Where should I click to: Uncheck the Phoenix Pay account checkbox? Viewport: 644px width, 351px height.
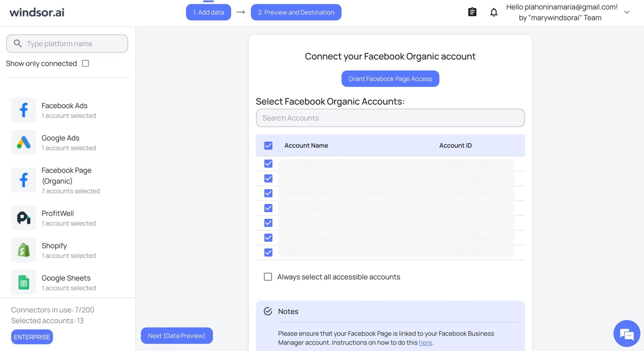[268, 223]
